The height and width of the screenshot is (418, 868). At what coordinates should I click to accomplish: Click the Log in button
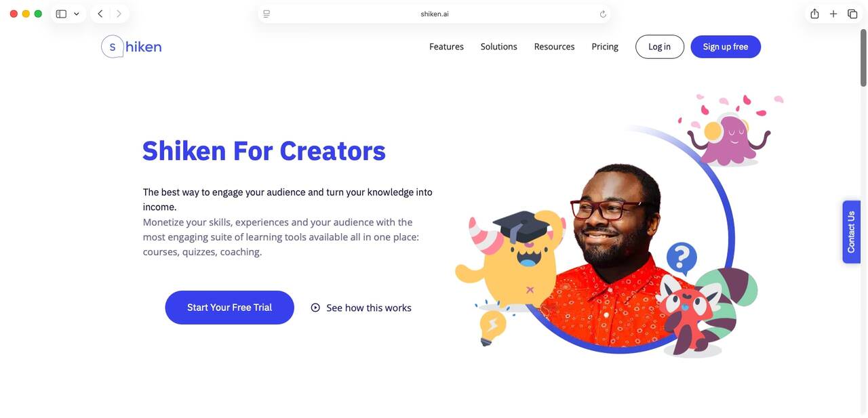[x=660, y=47]
